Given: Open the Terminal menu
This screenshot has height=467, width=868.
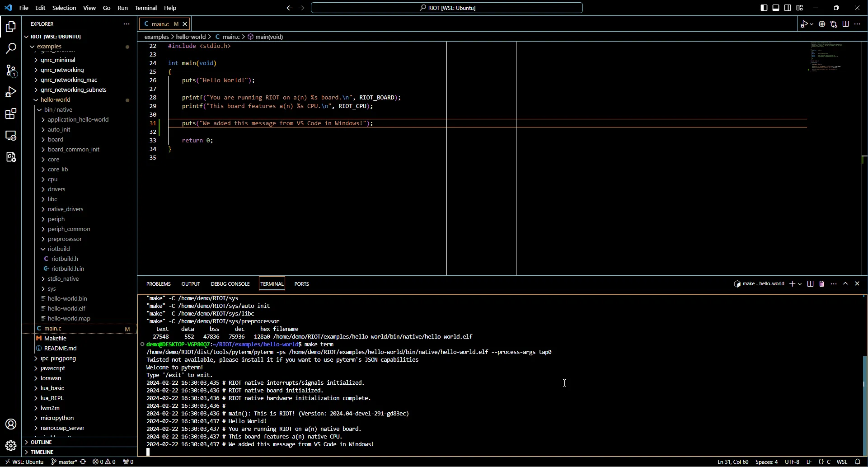Looking at the screenshot, I should click(146, 8).
